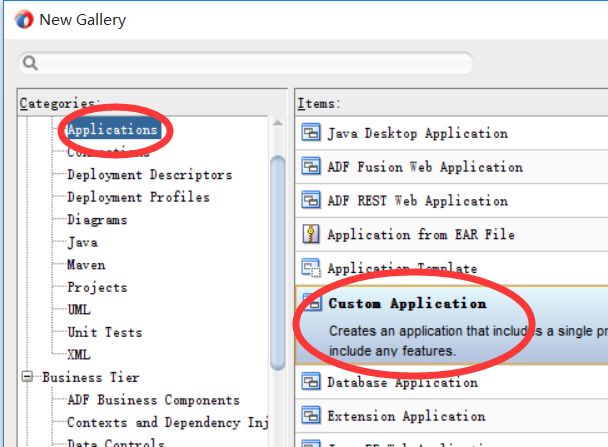This screenshot has width=608, height=447.
Task: Choose ADF REST Web Application item
Action: [x=451, y=200]
